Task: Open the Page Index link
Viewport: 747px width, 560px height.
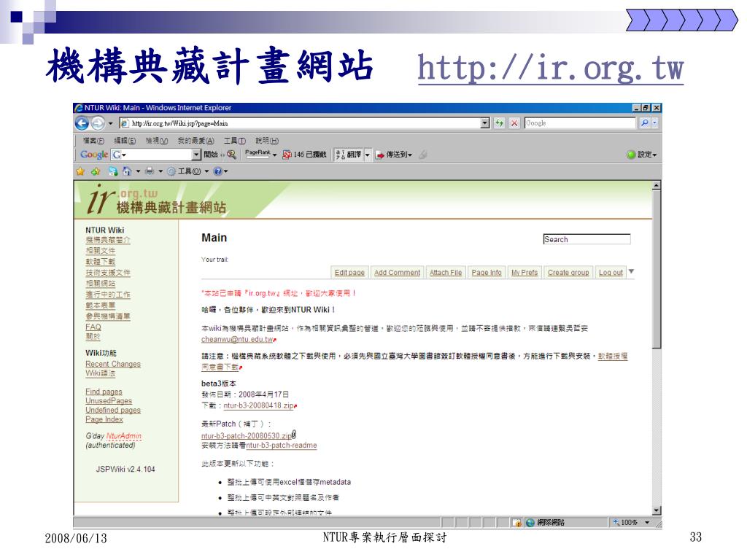Action: 104,419
